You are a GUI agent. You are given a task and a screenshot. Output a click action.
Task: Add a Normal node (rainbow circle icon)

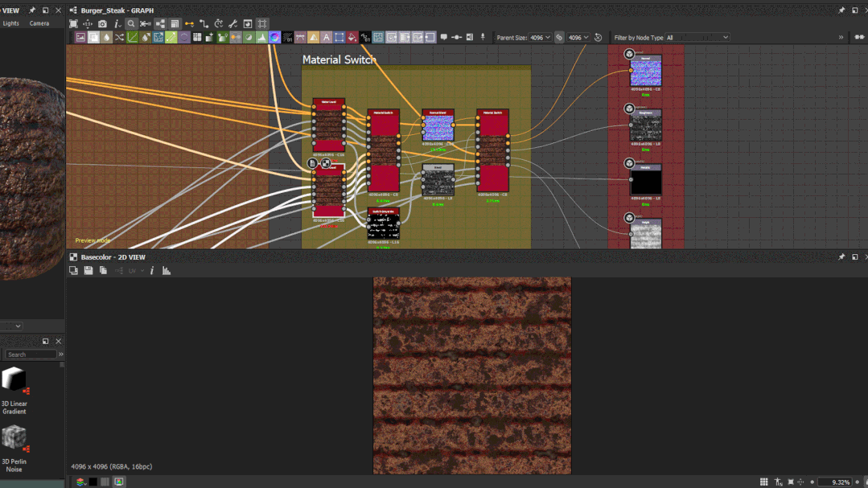tap(274, 38)
